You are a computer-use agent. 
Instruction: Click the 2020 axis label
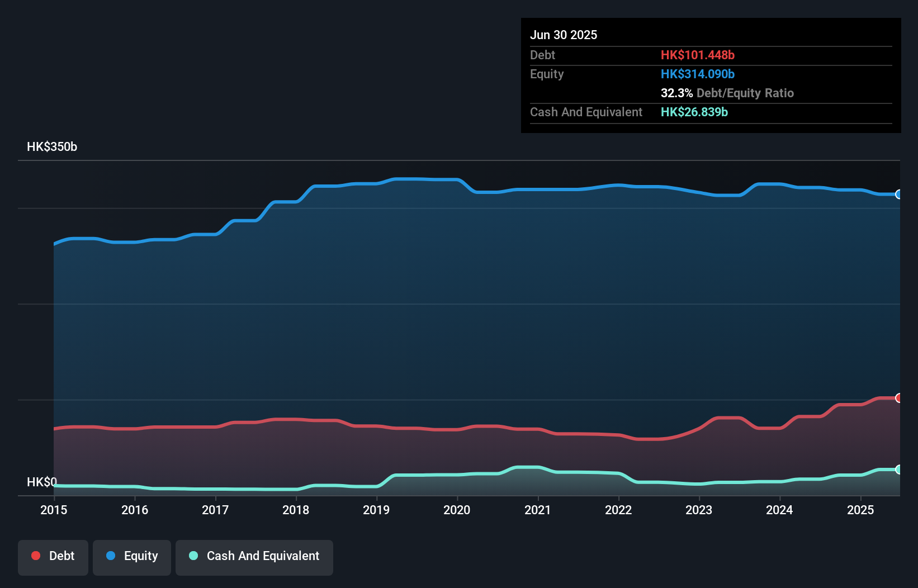(x=457, y=510)
